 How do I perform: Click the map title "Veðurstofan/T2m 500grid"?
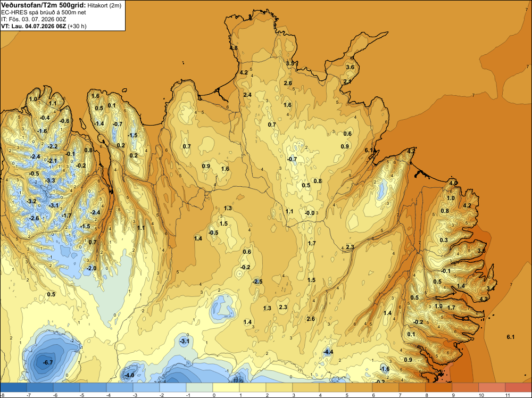[44, 5]
